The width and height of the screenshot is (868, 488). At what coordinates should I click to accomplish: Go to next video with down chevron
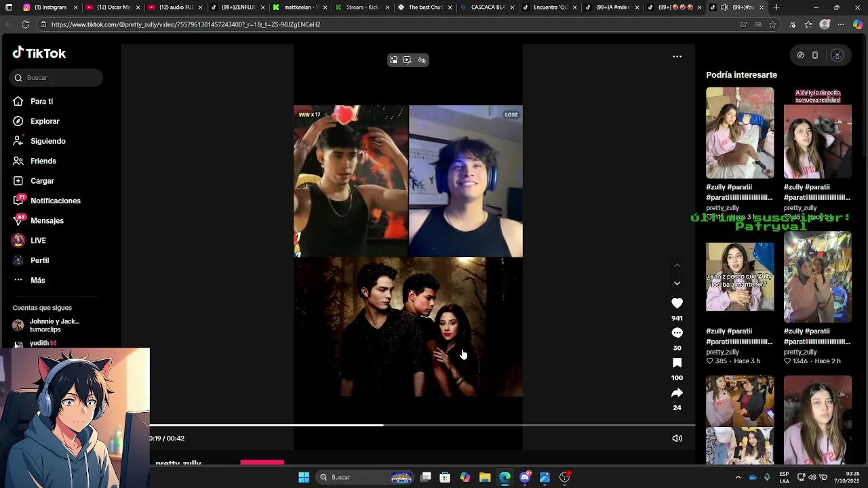[x=677, y=283]
